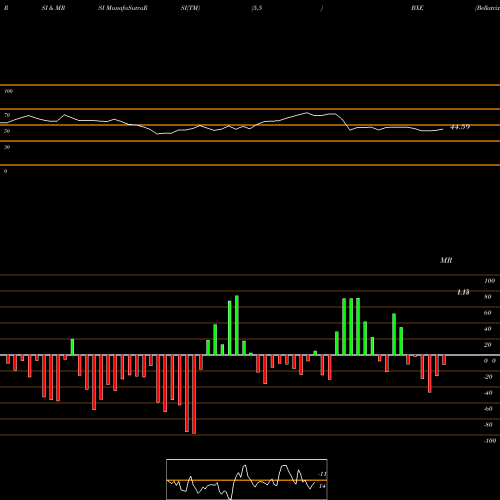
Task: Click the longest red histogram bar
Action: (194, 394)
